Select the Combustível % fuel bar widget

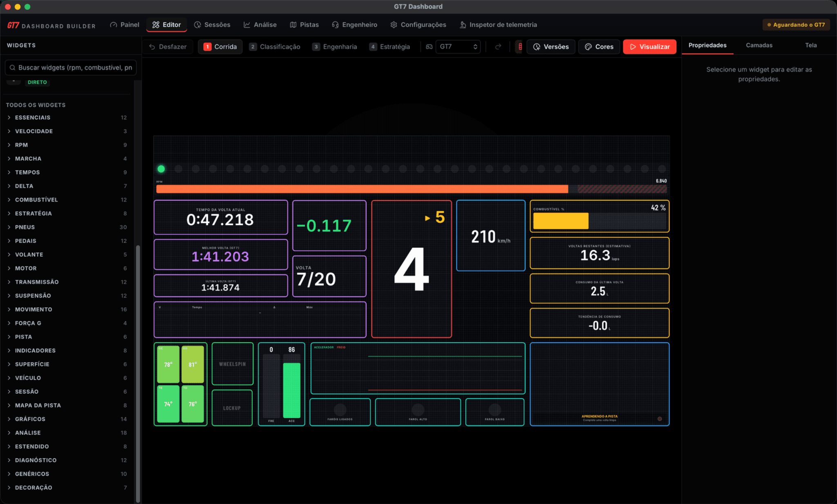(x=599, y=216)
